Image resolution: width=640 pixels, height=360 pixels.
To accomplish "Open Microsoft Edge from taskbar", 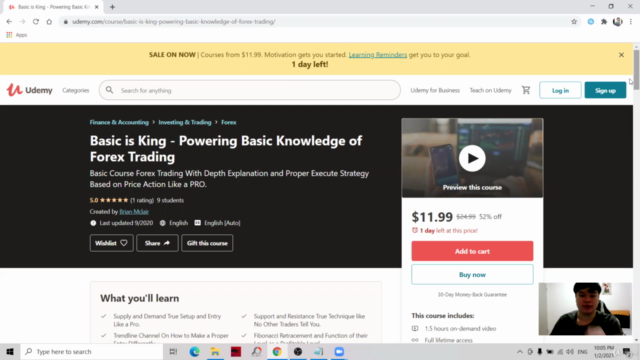I will click(x=194, y=351).
